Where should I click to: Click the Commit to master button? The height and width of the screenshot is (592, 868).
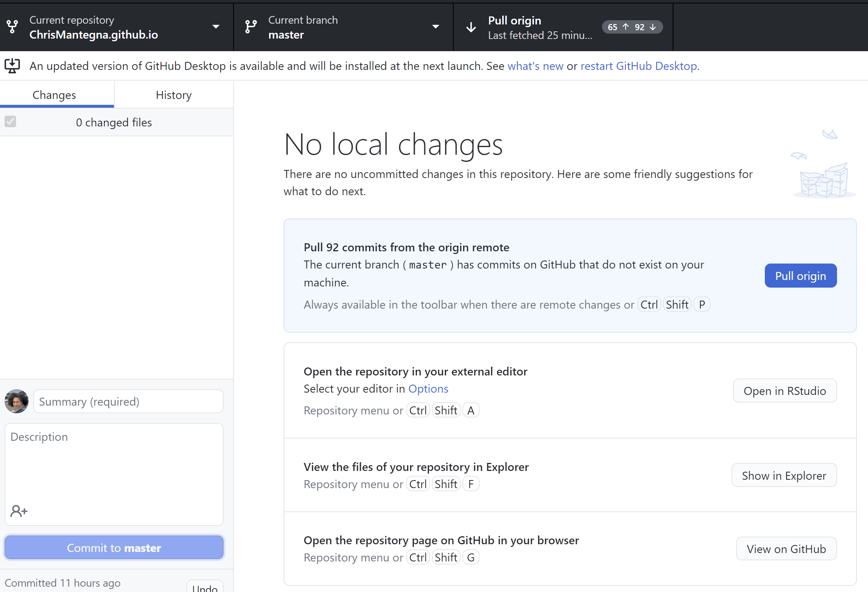click(114, 547)
